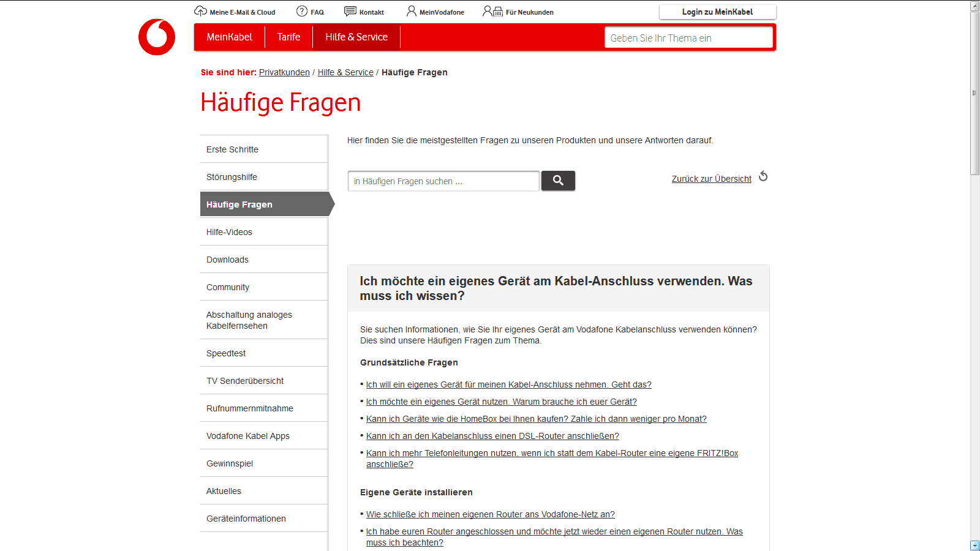Open Vodafone Kabel Apps in sidebar
This screenshot has height=551, width=980.
(264, 436)
